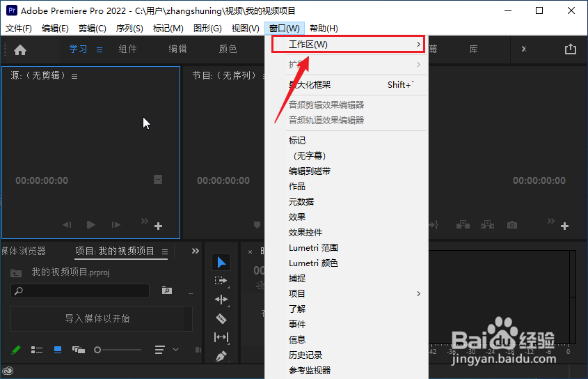Open Program monitor button editor plus
588x379 pixels.
pos(564,226)
